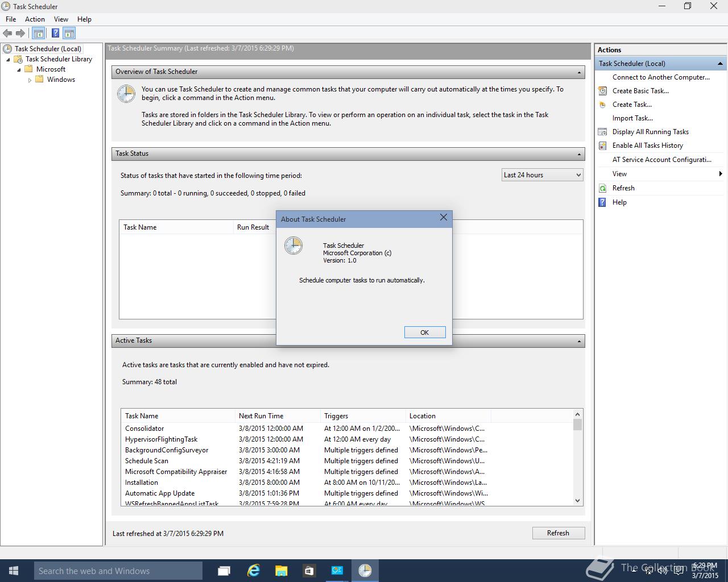
Task: Collapse Overview of Task Scheduler section
Action: coord(579,72)
